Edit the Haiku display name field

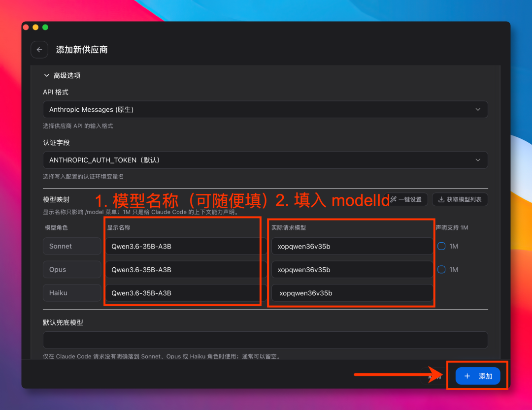coord(186,293)
